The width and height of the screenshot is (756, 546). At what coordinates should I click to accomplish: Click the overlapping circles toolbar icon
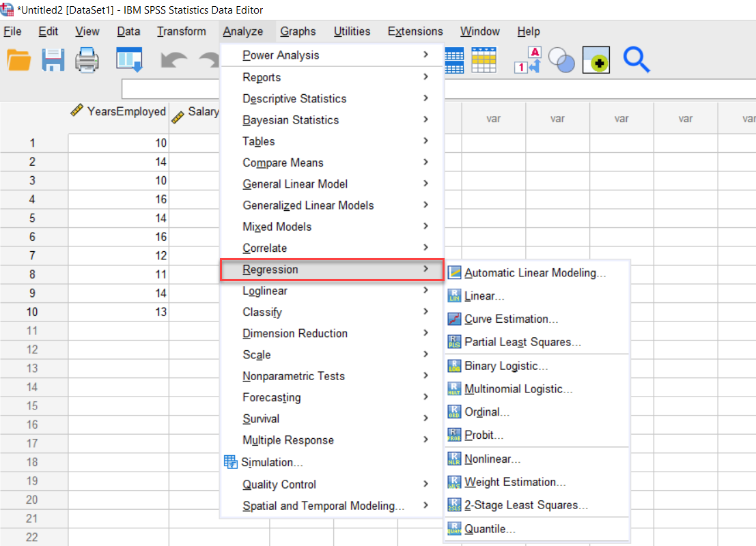click(x=561, y=60)
